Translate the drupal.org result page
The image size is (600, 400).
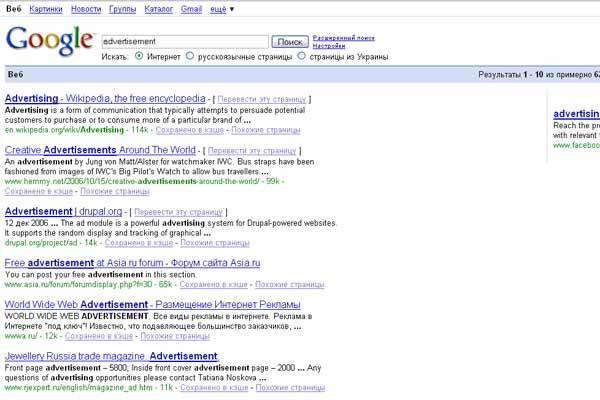tap(178, 212)
